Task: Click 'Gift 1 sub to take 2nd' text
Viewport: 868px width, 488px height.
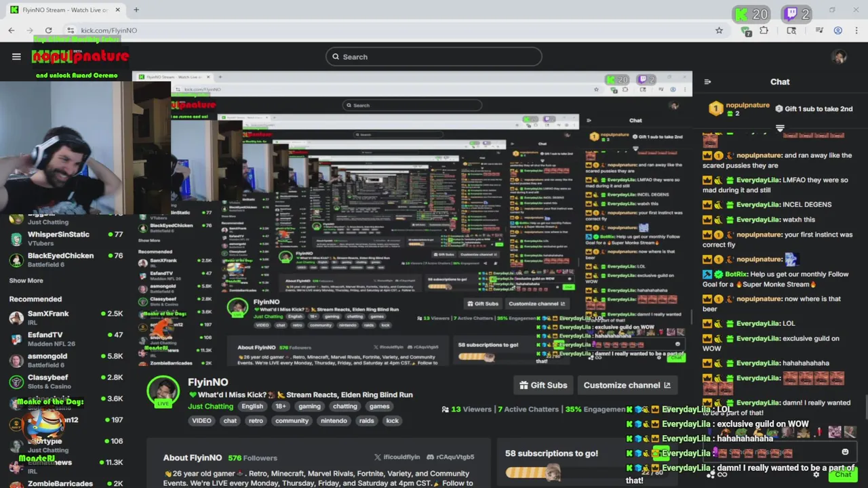Action: [818, 109]
